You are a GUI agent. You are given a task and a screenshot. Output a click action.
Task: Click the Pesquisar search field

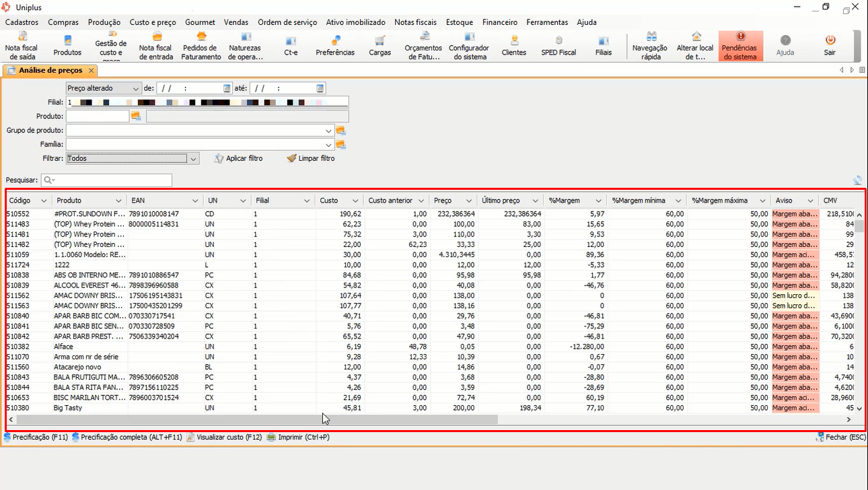pyautogui.click(x=106, y=180)
